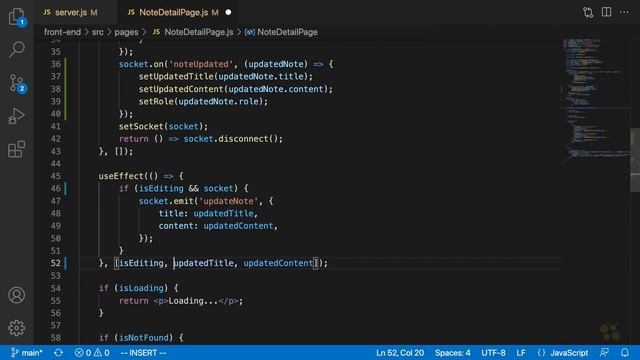This screenshot has height=360, width=640.
Task: Split the editor to the right
Action: click(607, 12)
